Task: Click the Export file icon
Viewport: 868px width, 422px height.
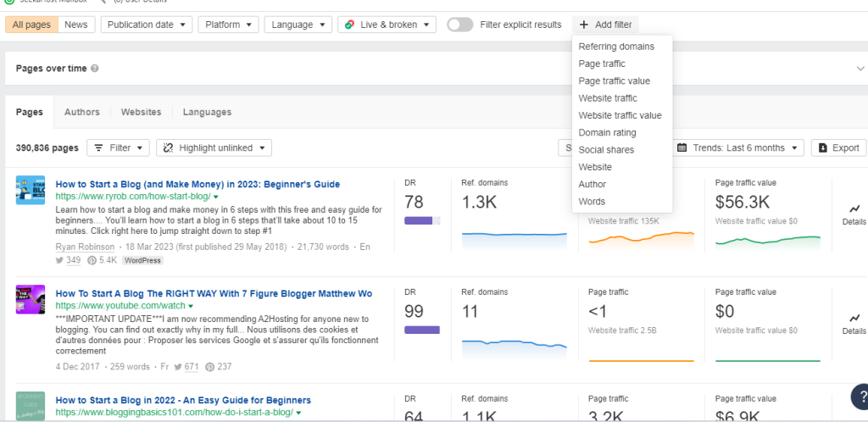Action: click(x=823, y=147)
